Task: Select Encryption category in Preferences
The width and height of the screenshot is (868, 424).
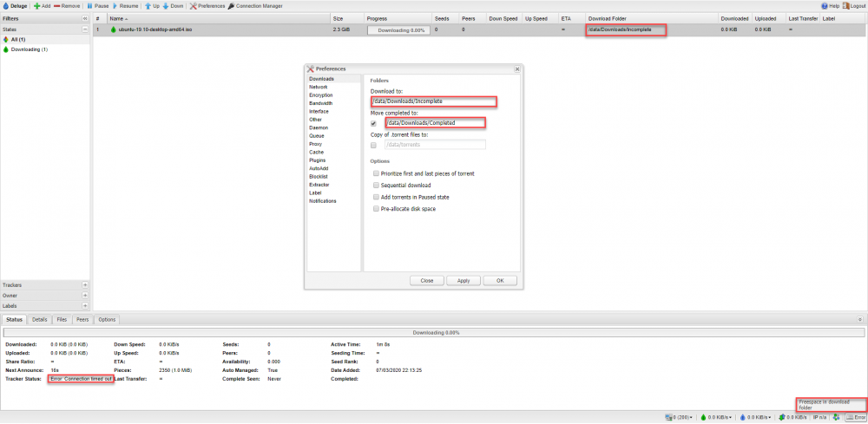Action: [334, 95]
